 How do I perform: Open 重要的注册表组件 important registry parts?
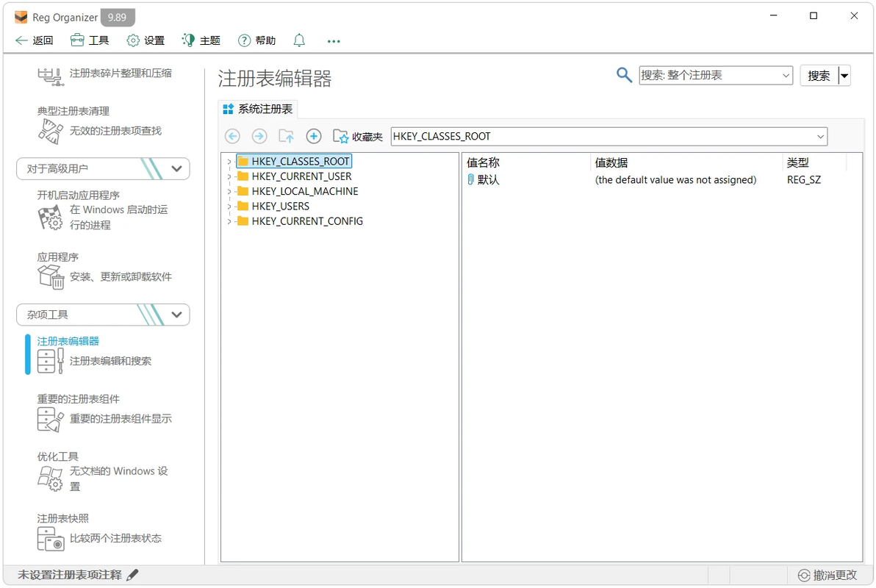104,412
